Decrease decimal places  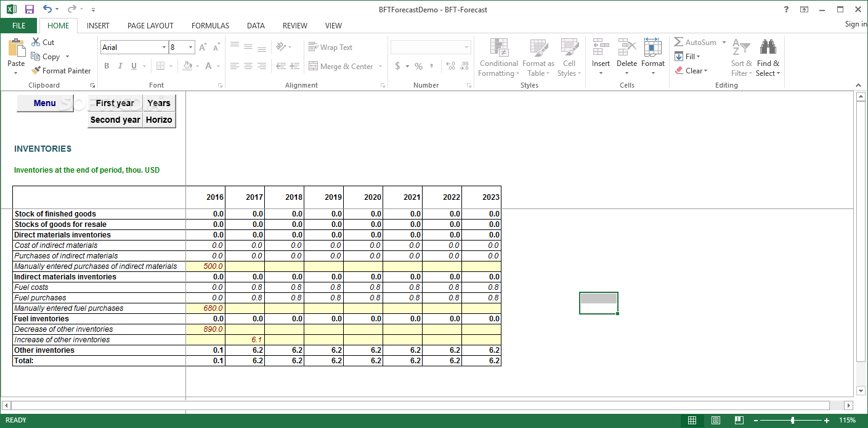point(464,66)
